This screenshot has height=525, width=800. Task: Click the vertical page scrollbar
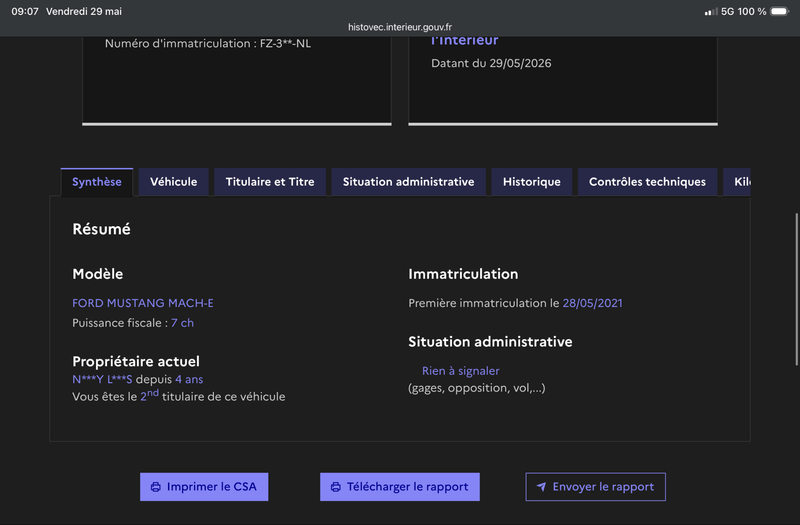click(x=796, y=289)
